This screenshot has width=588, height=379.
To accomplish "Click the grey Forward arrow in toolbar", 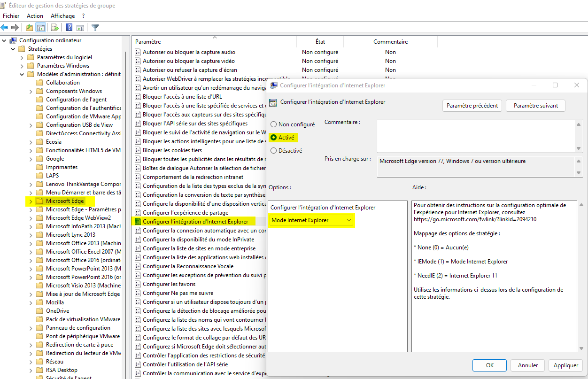I will (x=15, y=28).
